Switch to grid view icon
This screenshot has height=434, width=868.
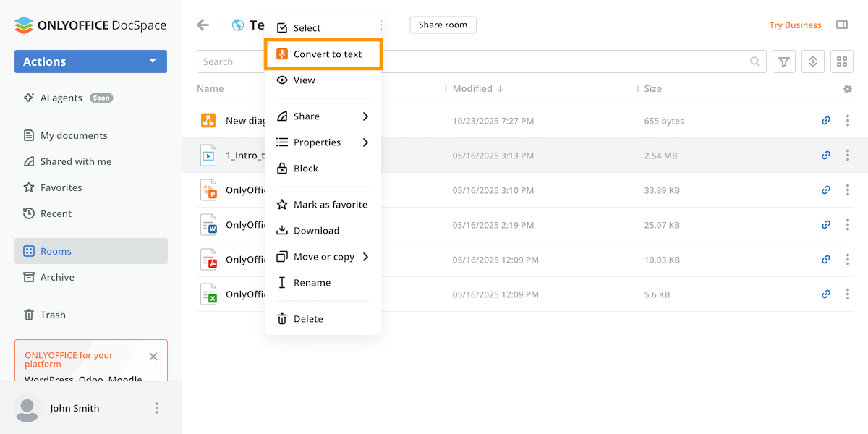click(842, 62)
